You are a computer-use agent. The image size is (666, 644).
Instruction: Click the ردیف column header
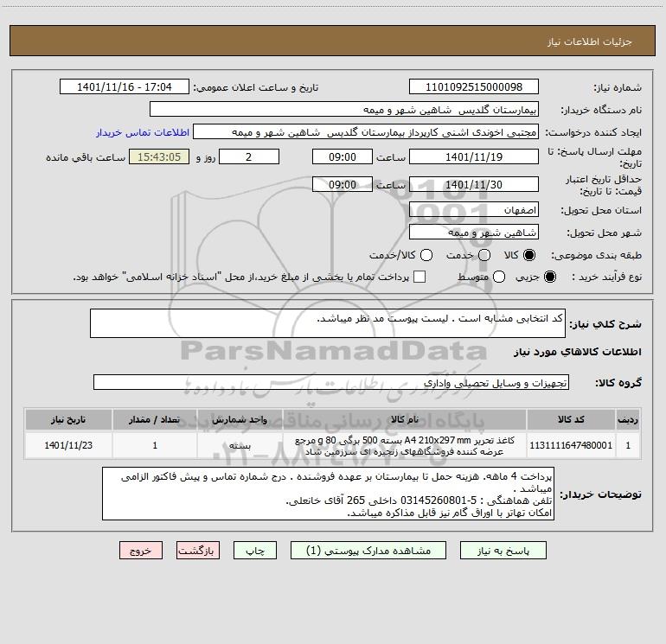pos(628,419)
